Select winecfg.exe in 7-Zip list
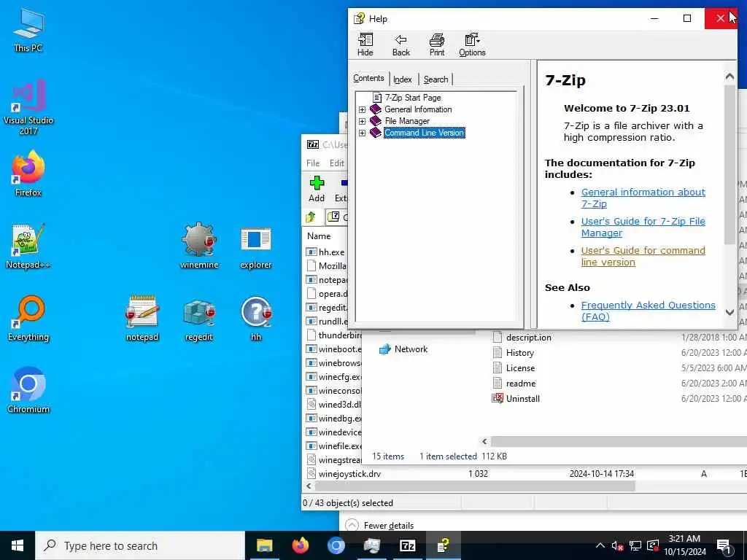Image resolution: width=747 pixels, height=560 pixels. click(x=334, y=377)
